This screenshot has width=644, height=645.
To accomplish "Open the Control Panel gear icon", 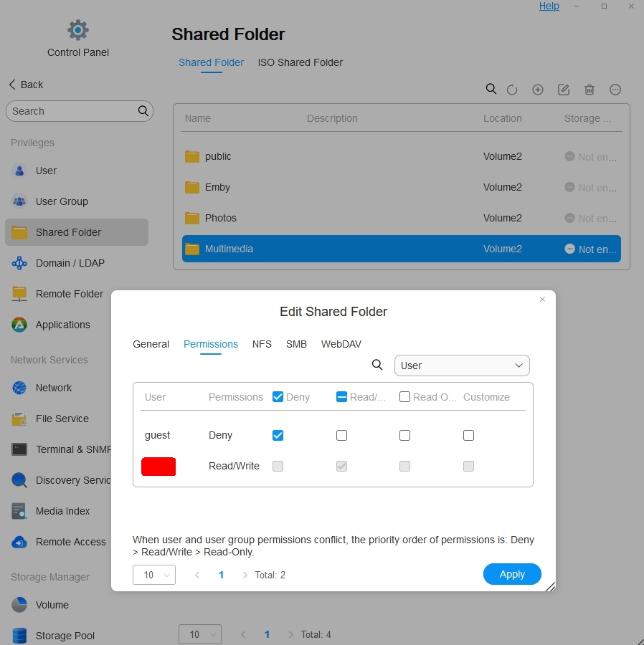I will click(x=77, y=30).
